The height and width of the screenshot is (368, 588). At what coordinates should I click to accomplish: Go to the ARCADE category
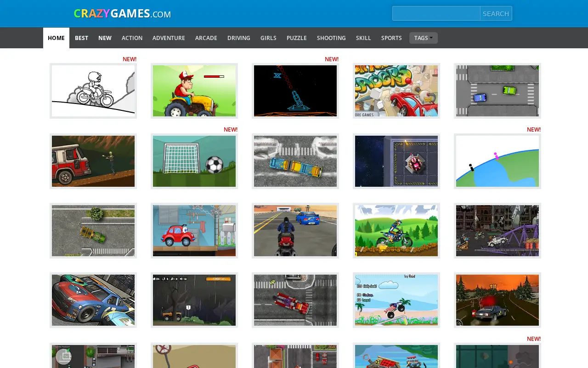tap(206, 38)
